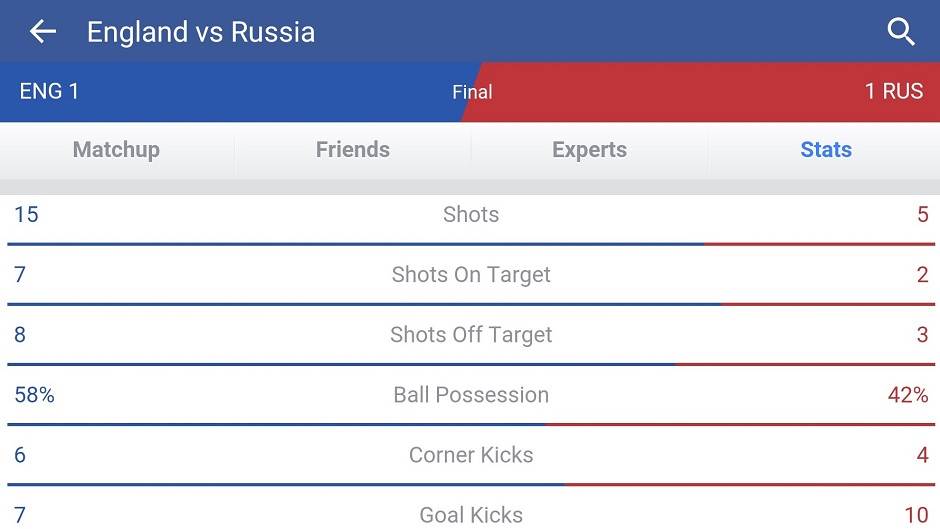Tap the Shots Off Target row

471,335
